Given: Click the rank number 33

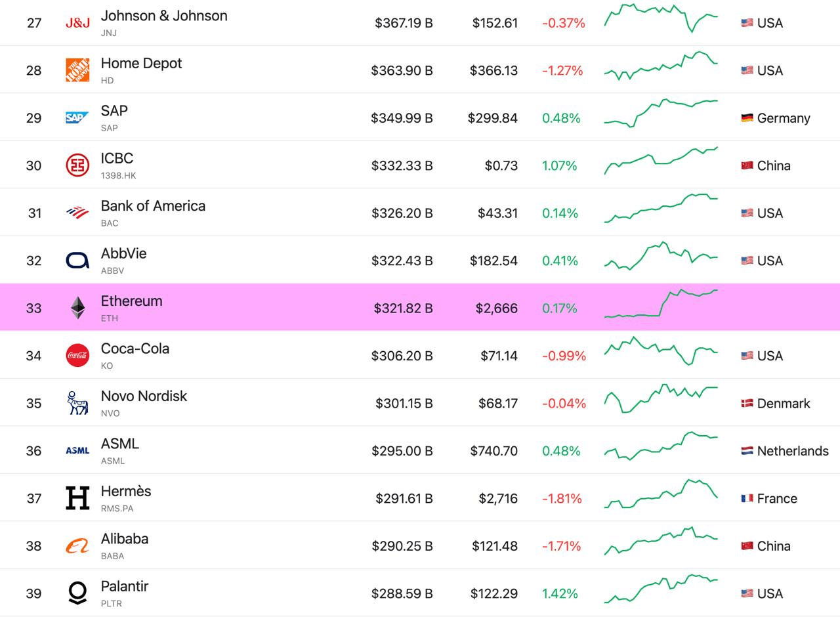Looking at the screenshot, I should point(33,308).
